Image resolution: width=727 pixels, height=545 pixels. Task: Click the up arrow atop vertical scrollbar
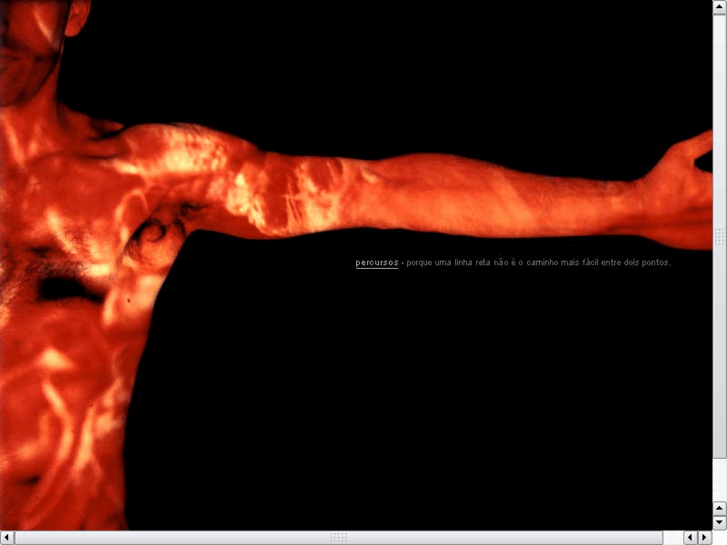(719, 7)
